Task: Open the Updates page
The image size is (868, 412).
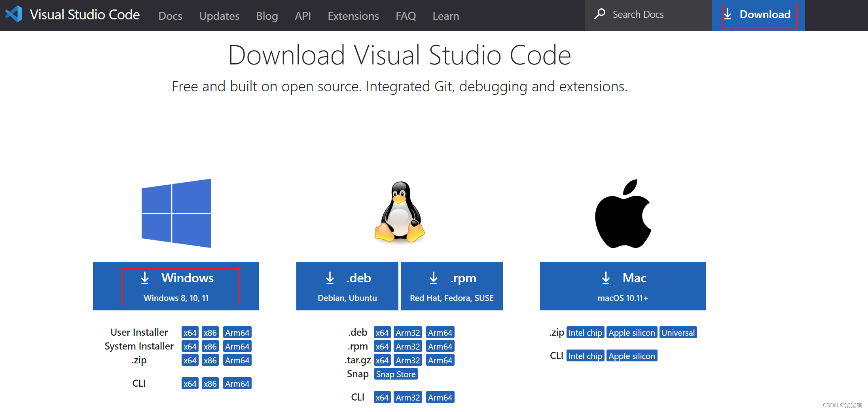Action: pos(219,16)
